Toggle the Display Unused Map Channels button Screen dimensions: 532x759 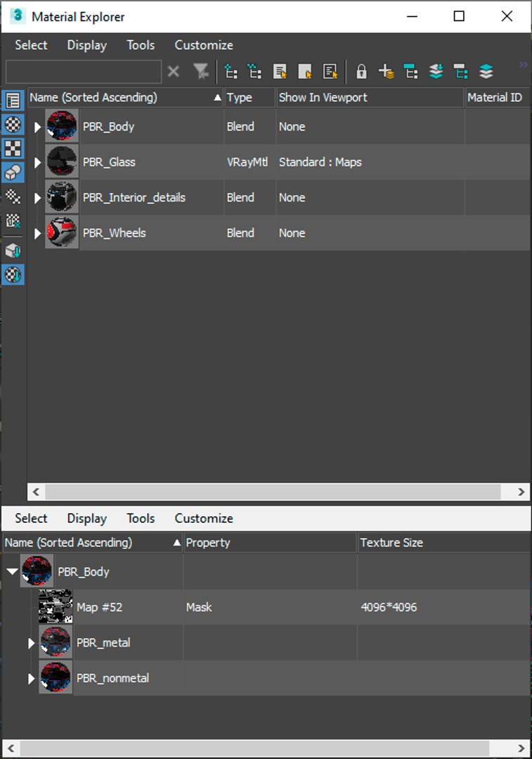click(x=13, y=221)
